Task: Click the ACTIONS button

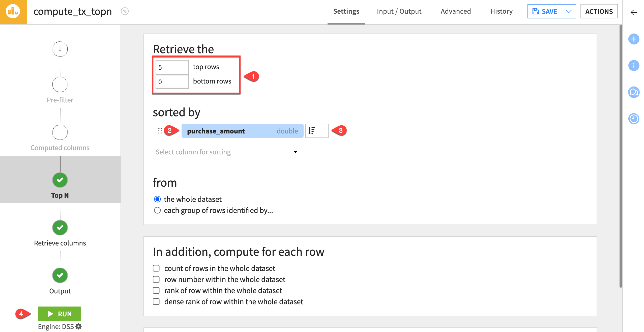Action: tap(599, 11)
